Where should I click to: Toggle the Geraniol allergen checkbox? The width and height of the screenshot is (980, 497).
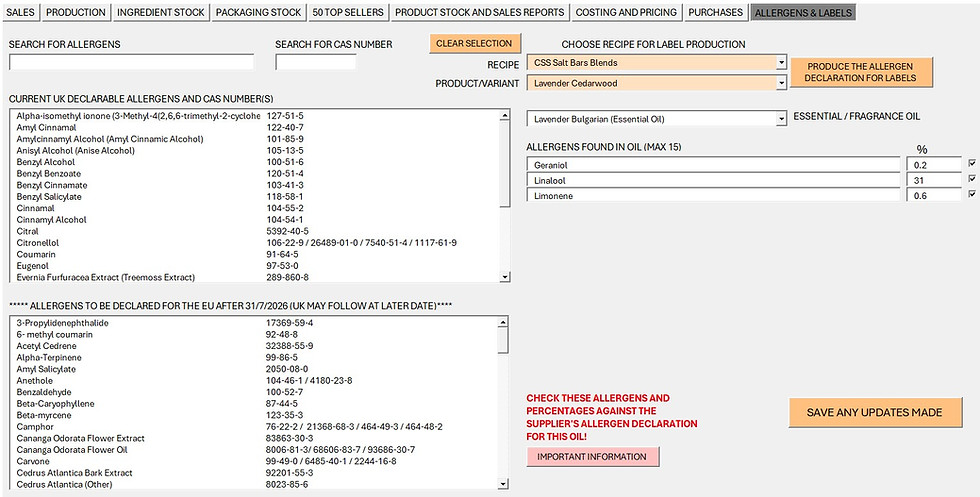972,163
